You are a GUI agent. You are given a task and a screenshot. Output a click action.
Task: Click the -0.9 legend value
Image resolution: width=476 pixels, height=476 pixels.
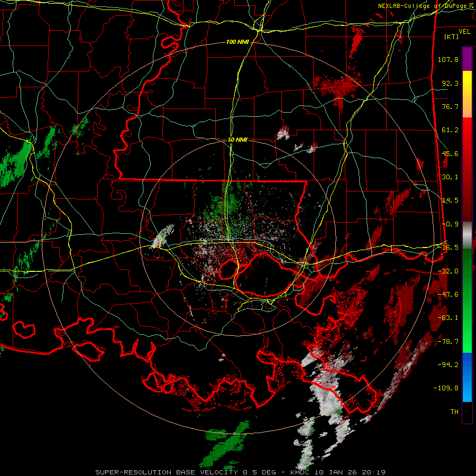click(x=450, y=224)
